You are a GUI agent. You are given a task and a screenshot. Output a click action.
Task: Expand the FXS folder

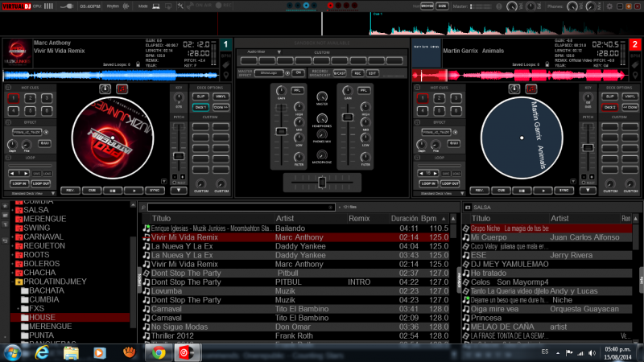(19, 309)
